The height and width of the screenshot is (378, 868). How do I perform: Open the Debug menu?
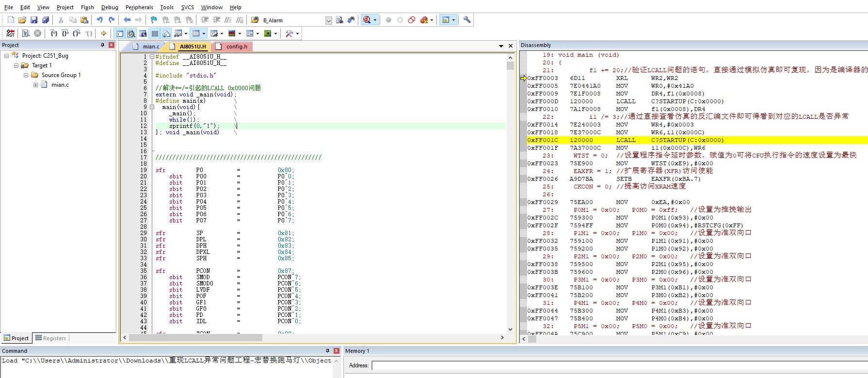pyautogui.click(x=110, y=7)
